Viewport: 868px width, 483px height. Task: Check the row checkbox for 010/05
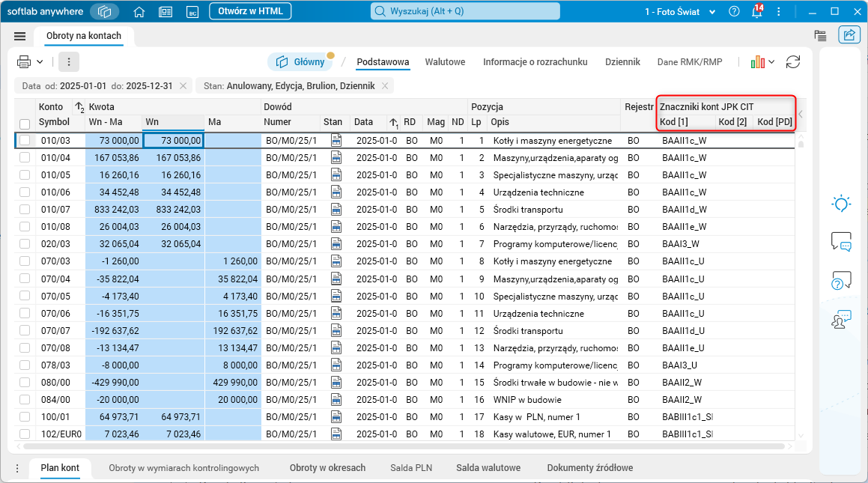pyautogui.click(x=25, y=174)
